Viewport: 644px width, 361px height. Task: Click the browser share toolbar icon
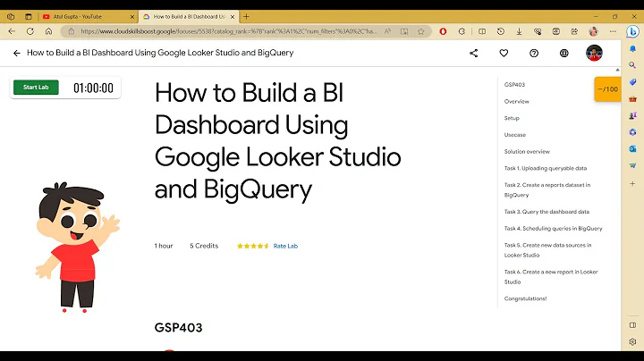point(574,31)
